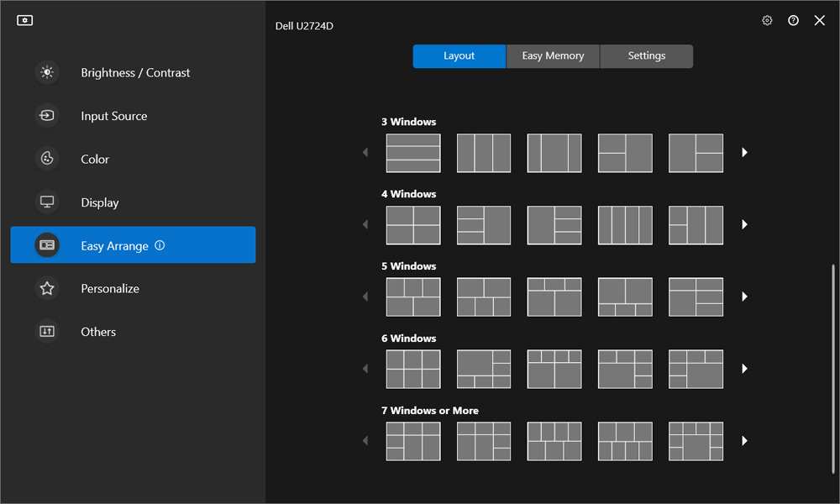840x504 pixels.
Task: Click the "4 Windows" heading
Action: point(409,194)
